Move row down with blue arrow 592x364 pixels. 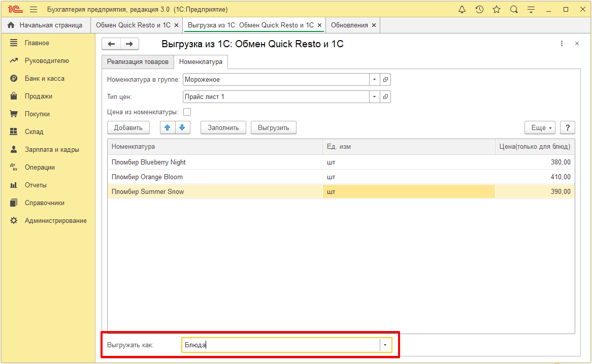[x=182, y=127]
